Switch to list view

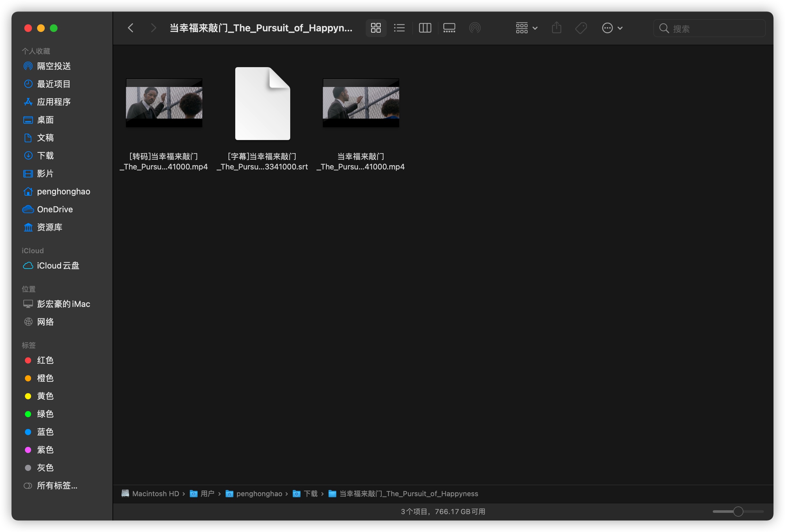[x=399, y=28]
